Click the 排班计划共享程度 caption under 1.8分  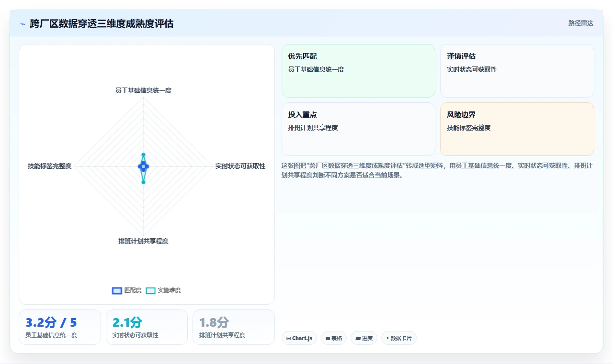pyautogui.click(x=222, y=335)
